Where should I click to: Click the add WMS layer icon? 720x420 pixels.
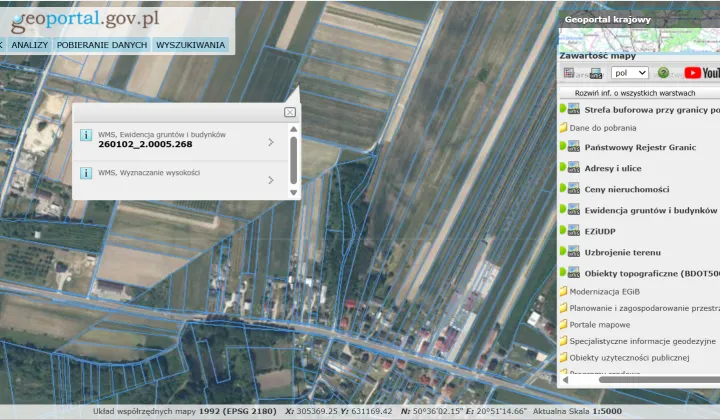pyautogui.click(x=596, y=73)
